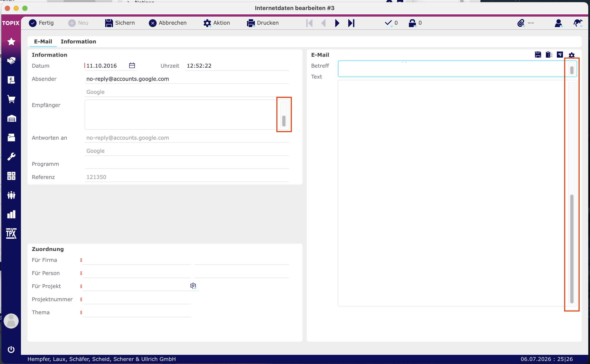The width and height of the screenshot is (590, 364).
Task: Go to the next record
Action: [337, 23]
